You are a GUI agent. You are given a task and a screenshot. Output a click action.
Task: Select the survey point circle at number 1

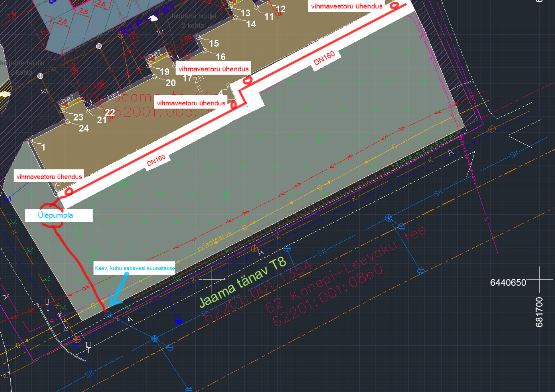click(30, 141)
